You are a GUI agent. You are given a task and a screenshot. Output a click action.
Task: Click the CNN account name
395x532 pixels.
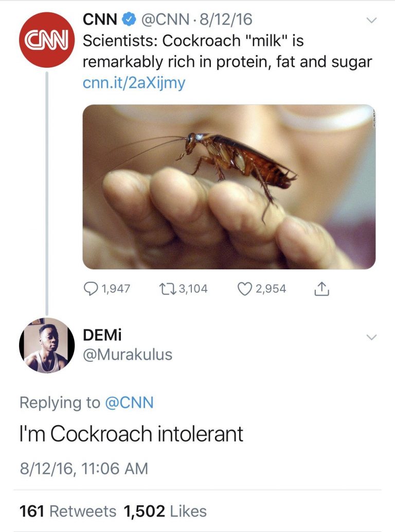pyautogui.click(x=100, y=20)
